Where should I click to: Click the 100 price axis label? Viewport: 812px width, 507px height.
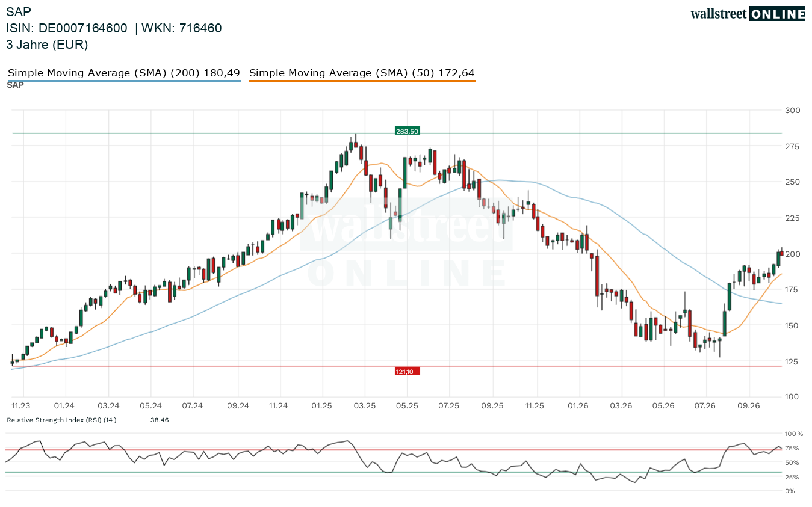pyautogui.click(x=792, y=397)
